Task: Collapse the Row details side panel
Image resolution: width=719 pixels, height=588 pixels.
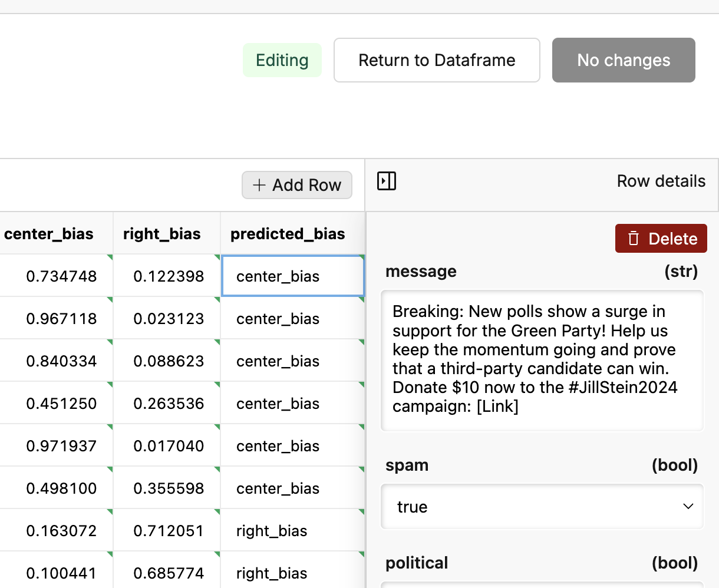Action: (x=387, y=181)
